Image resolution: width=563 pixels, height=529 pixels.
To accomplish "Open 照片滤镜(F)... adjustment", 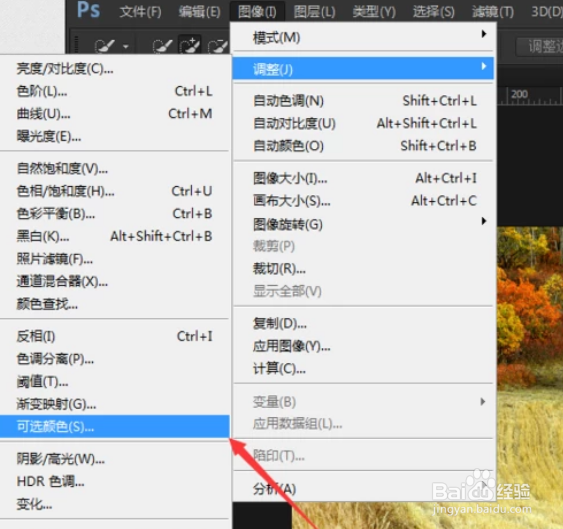I will pos(114,259).
